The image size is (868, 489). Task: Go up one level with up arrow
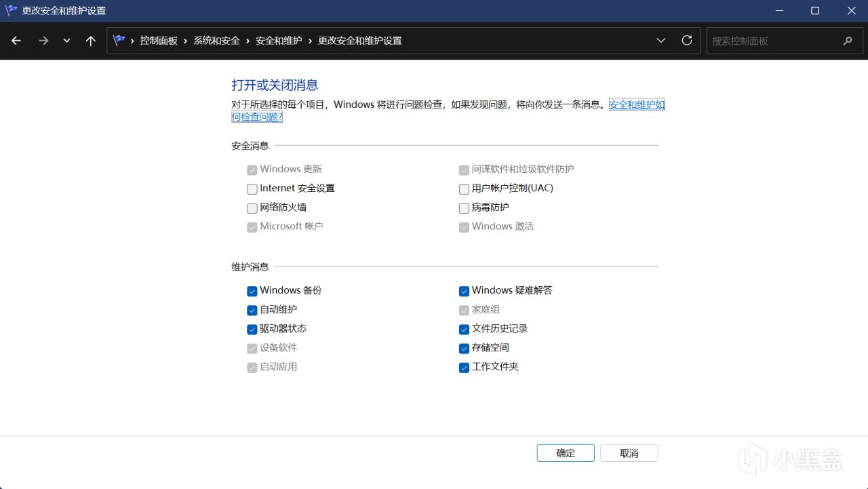(91, 41)
